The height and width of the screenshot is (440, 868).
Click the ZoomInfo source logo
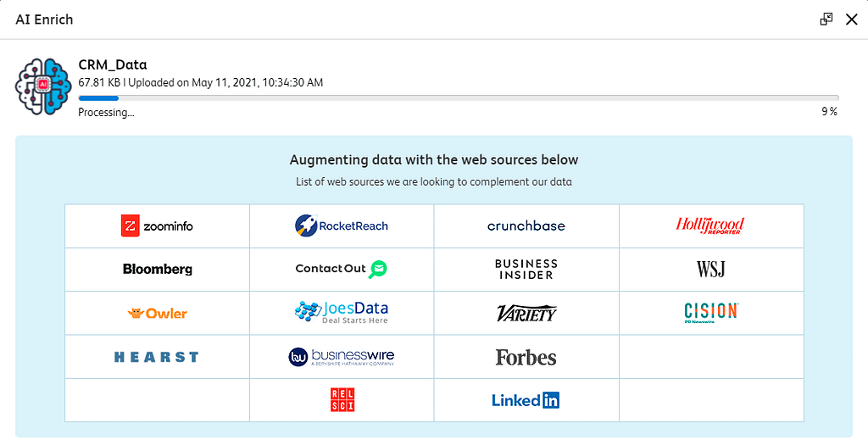pyautogui.click(x=157, y=226)
